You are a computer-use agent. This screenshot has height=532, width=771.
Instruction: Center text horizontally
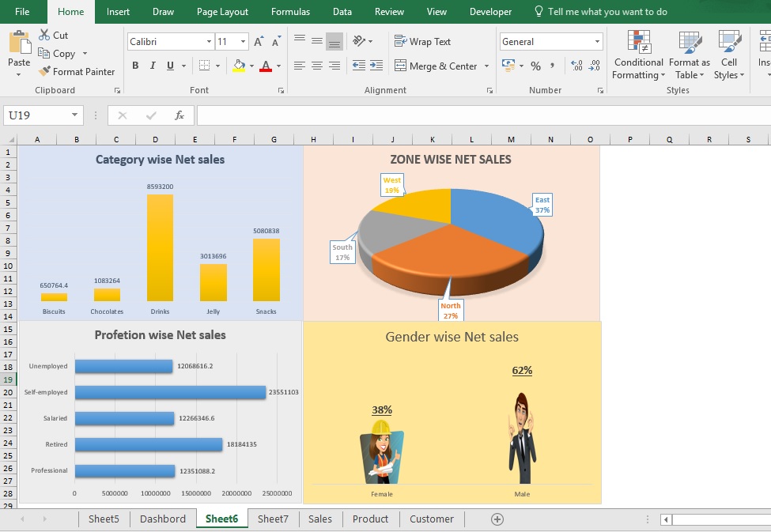click(317, 66)
